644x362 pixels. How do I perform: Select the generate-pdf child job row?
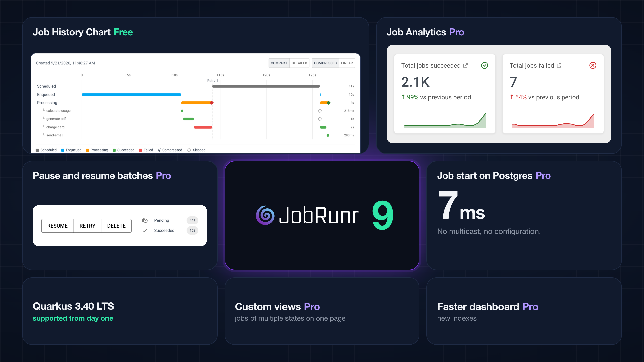pyautogui.click(x=195, y=119)
